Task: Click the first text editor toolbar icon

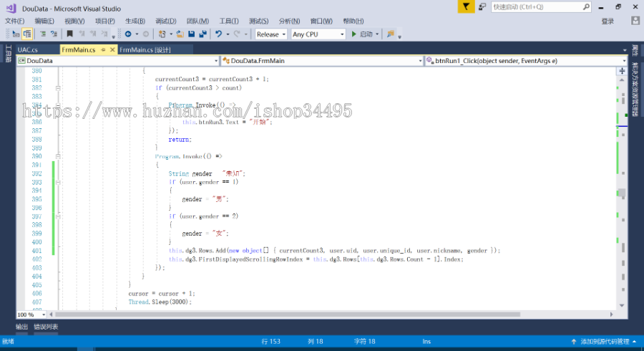Action: 16,34
